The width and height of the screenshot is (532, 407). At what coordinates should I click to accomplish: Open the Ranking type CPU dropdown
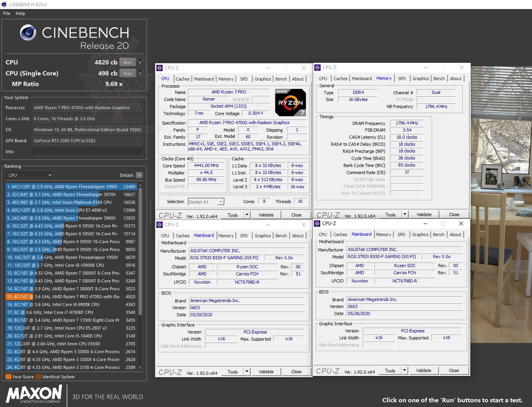[x=30, y=175]
